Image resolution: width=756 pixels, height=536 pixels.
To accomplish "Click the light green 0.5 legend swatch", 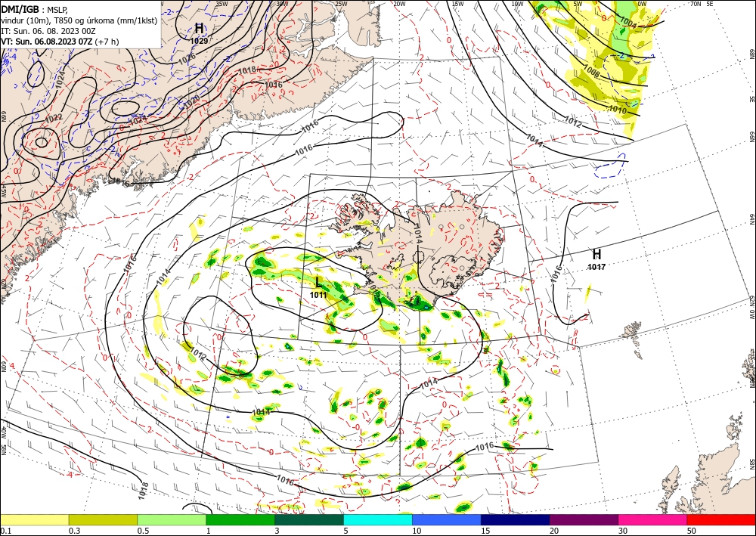I will click(x=172, y=519).
